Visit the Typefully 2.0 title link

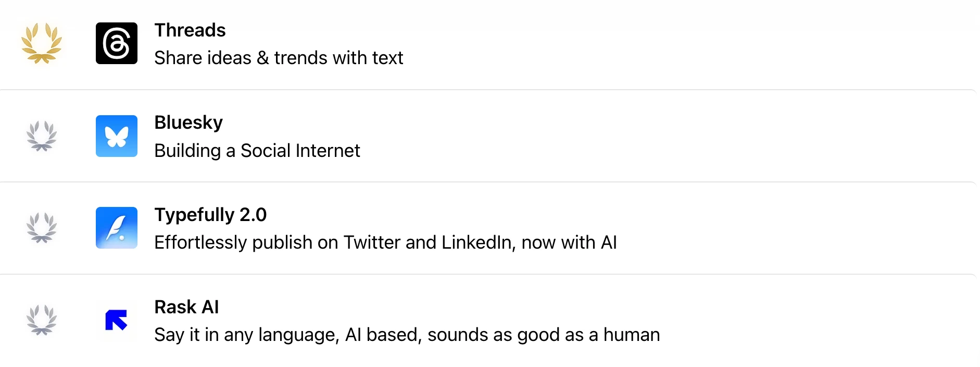(210, 215)
